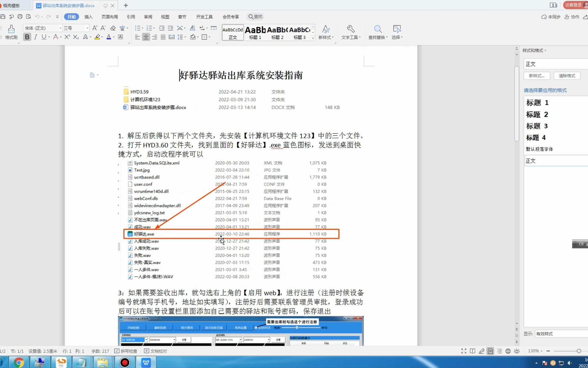Image resolution: width=588 pixels, height=368 pixels.
Task: Open the 页面布局 ribbon tab
Action: click(x=110, y=17)
